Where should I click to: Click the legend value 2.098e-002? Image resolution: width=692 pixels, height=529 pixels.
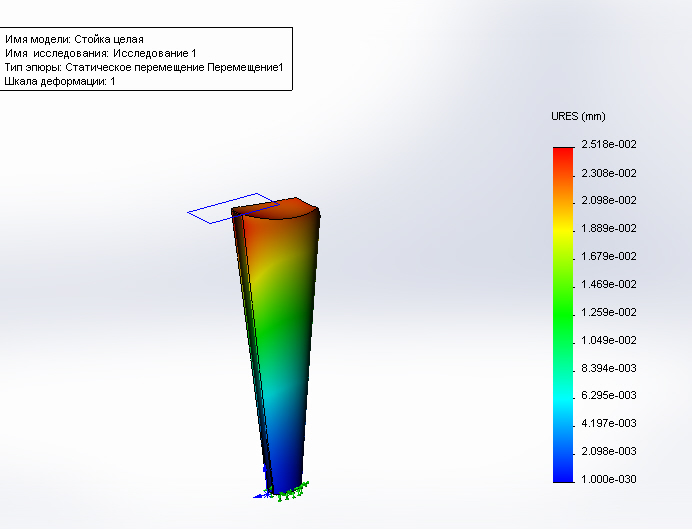click(609, 200)
